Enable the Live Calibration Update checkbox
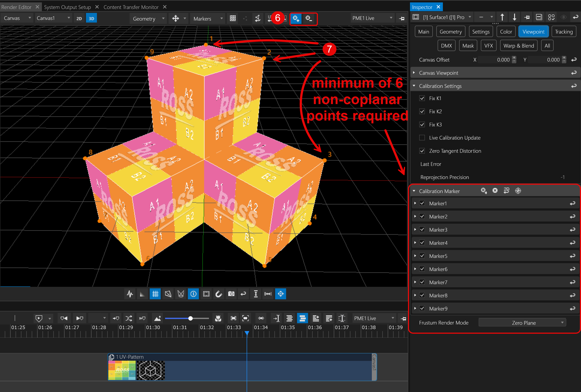 pyautogui.click(x=422, y=138)
